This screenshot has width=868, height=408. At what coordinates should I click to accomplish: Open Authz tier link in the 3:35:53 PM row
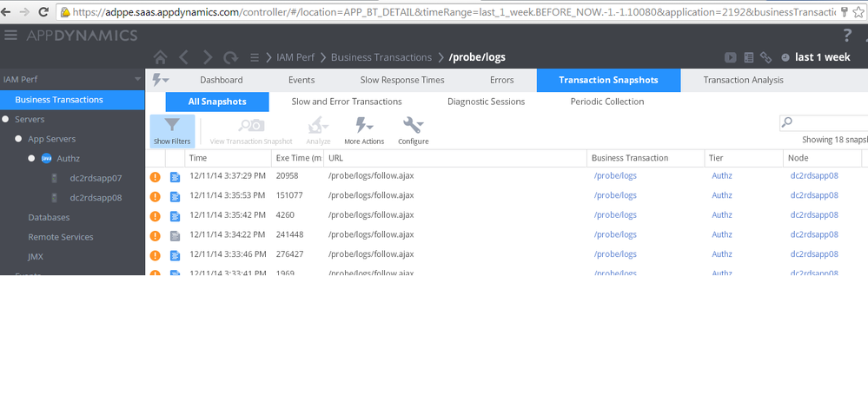pyautogui.click(x=722, y=195)
